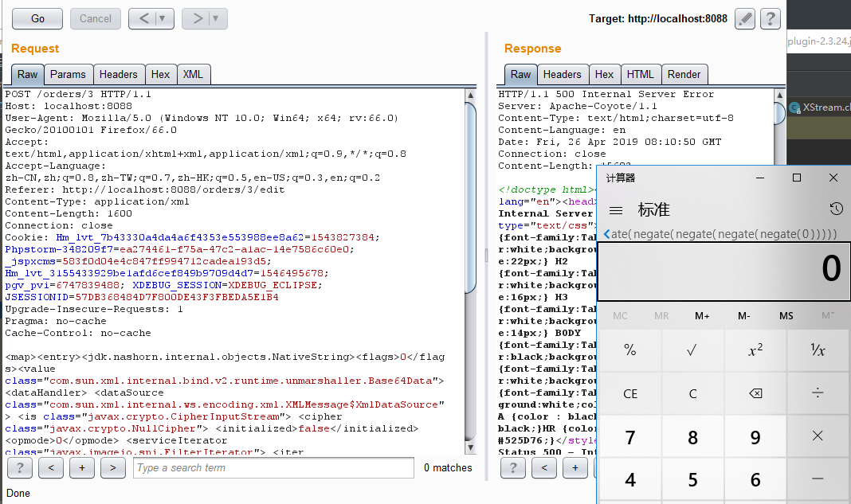The image size is (851, 504).
Task: Click the request pane scrollbar thumb
Action: 471,197
